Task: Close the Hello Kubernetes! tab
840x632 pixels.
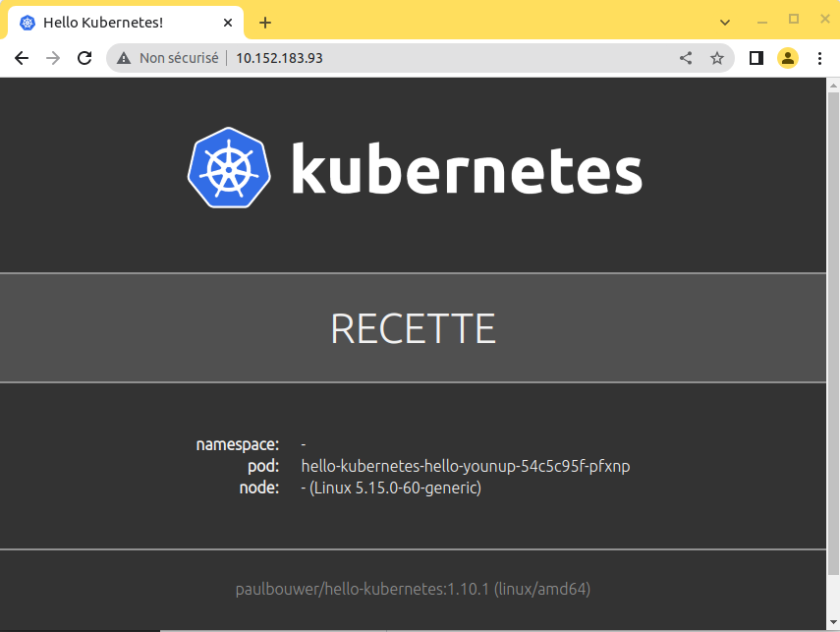Action: 228,23
